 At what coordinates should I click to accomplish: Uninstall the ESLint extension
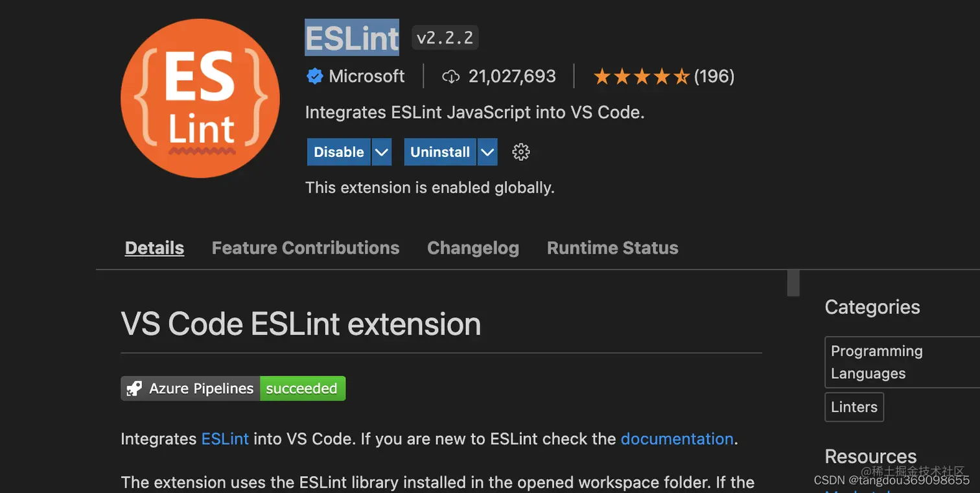click(440, 152)
